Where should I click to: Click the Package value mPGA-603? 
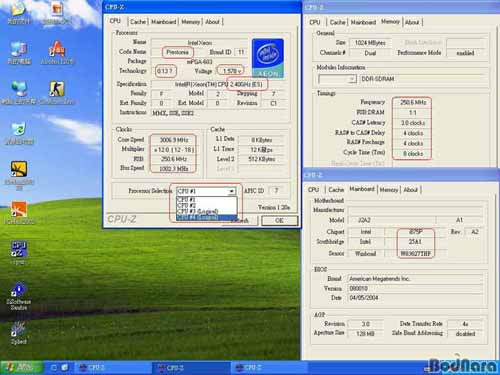pyautogui.click(x=200, y=62)
